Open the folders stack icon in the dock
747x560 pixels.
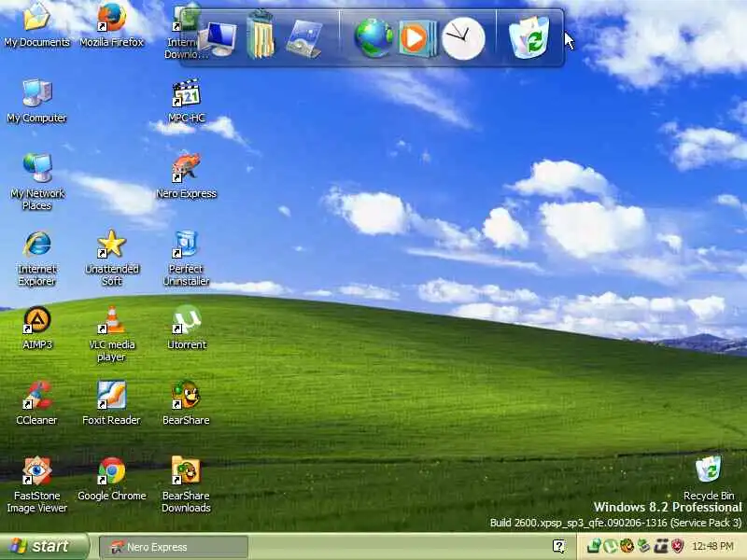click(261, 36)
